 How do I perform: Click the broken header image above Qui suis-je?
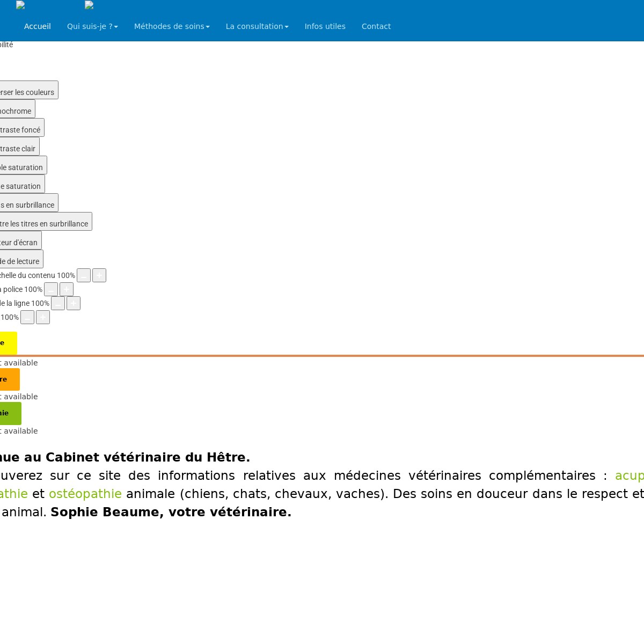tap(89, 5)
